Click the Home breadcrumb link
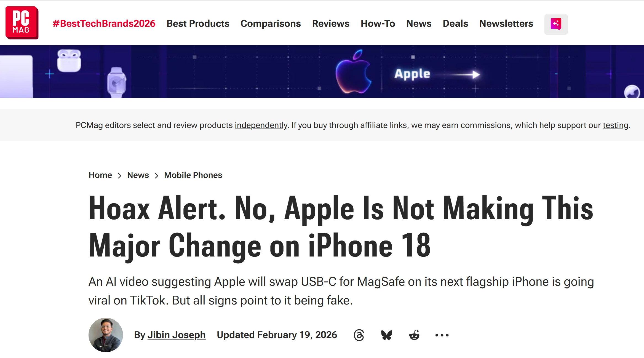This screenshot has width=644, height=358. pyautogui.click(x=100, y=175)
